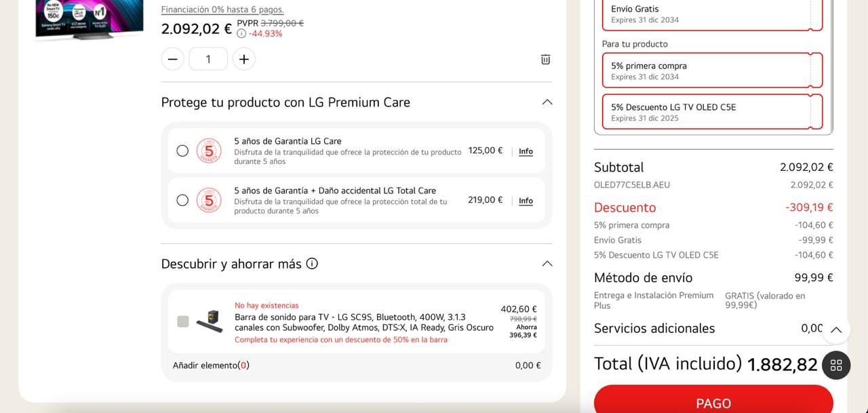Decrease quantity with the minus button

tap(173, 59)
